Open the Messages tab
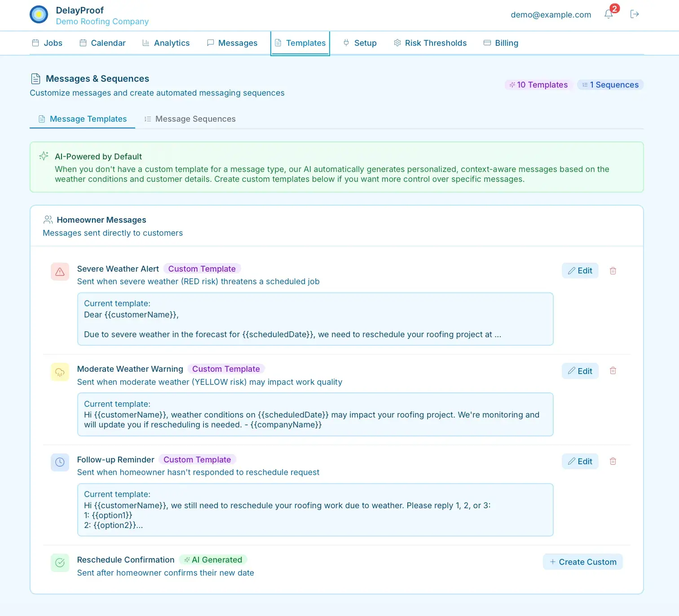 pos(232,43)
